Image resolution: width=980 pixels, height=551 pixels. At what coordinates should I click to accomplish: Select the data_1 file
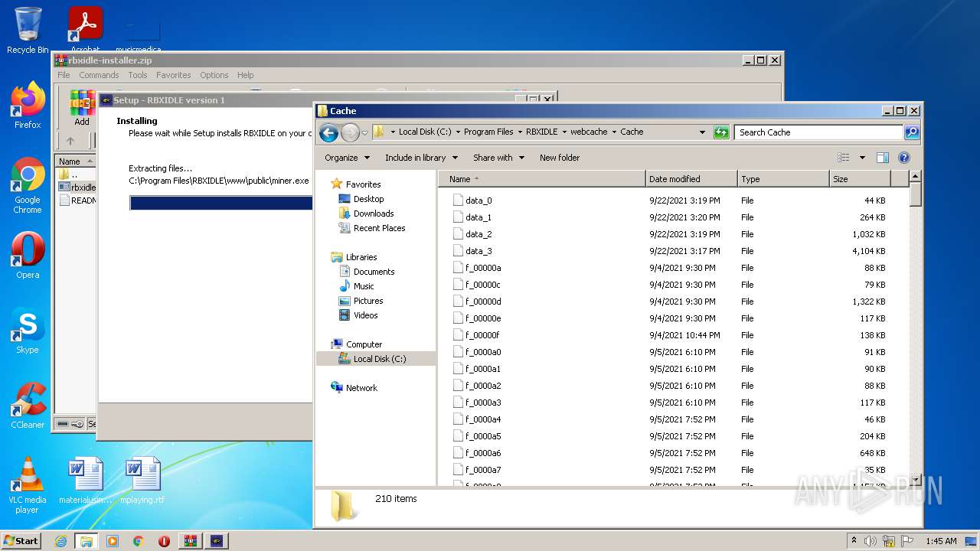pyautogui.click(x=479, y=217)
